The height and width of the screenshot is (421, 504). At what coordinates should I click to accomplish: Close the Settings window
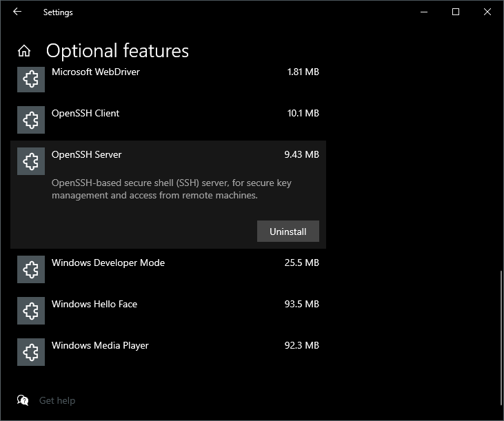click(487, 12)
